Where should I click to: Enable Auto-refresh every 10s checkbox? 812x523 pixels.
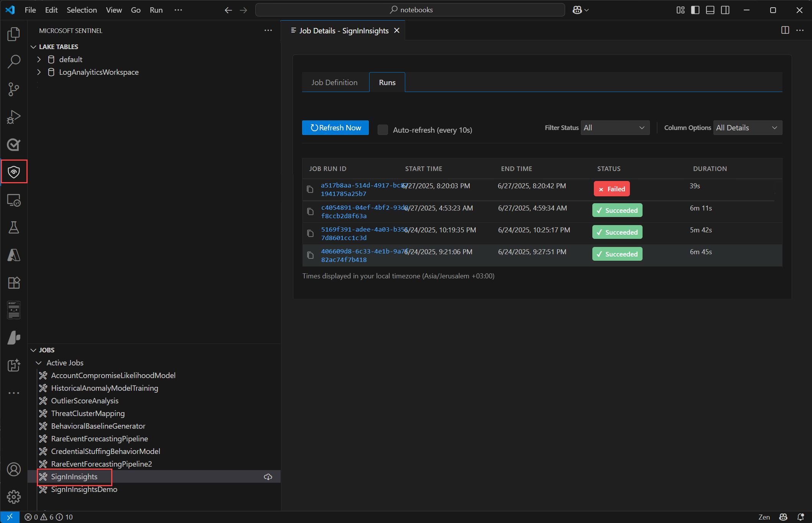[383, 130]
